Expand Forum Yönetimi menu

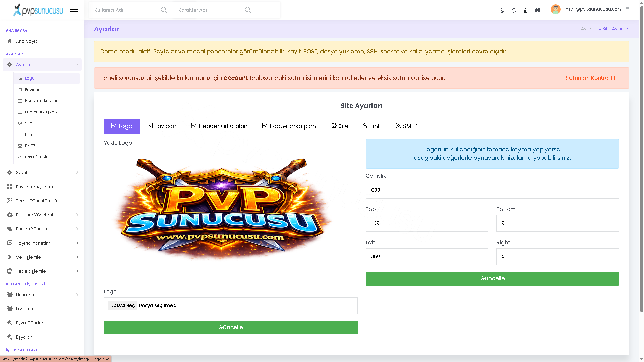[x=42, y=229]
